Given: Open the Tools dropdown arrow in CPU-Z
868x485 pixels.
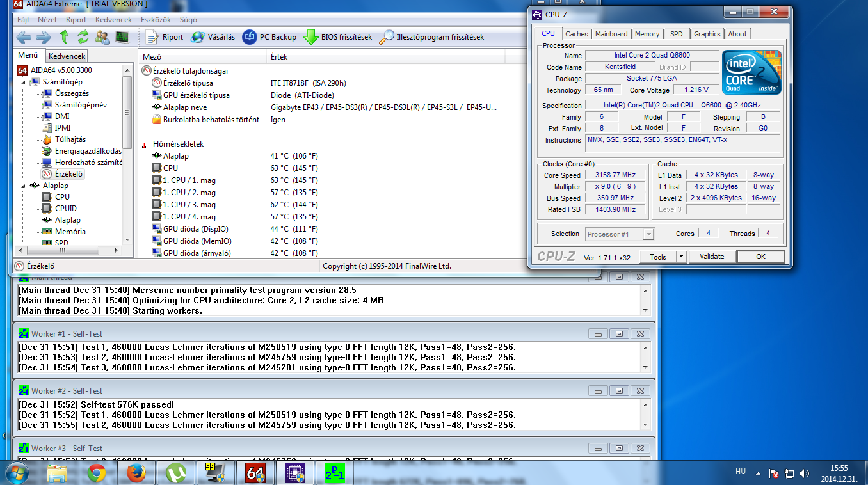Looking at the screenshot, I should pos(681,257).
